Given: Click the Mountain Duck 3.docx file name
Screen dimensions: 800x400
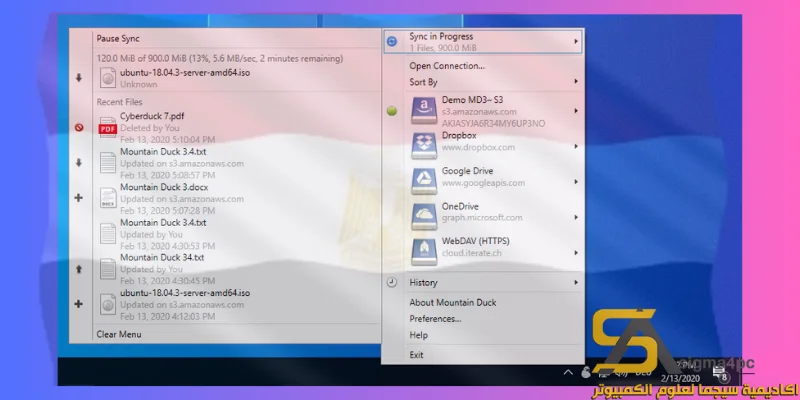Looking at the screenshot, I should (164, 187).
